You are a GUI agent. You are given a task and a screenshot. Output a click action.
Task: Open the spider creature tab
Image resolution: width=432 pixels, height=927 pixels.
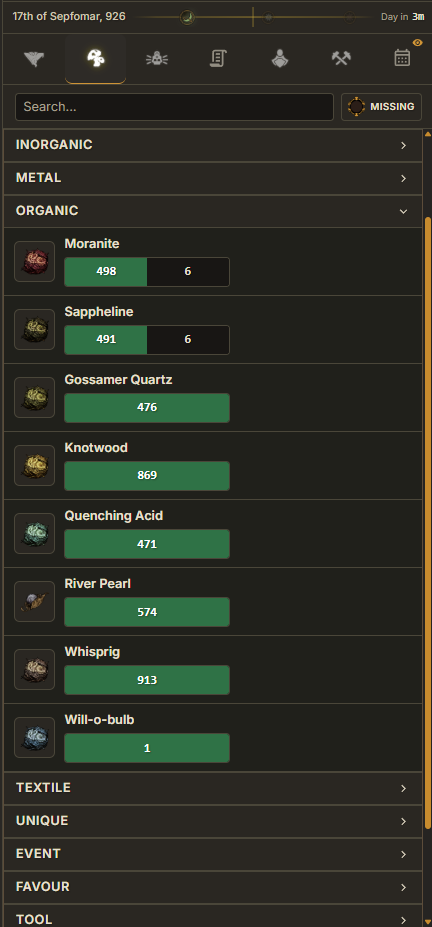[x=157, y=59]
